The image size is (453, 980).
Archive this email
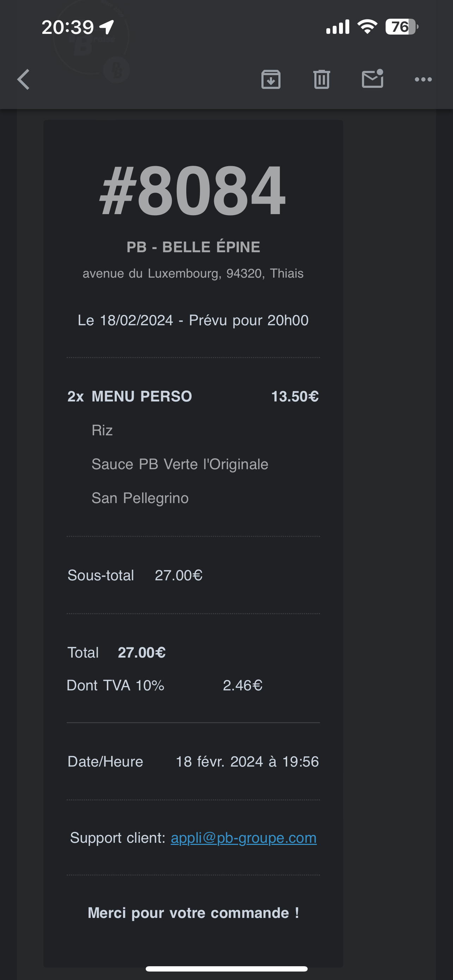pyautogui.click(x=271, y=79)
